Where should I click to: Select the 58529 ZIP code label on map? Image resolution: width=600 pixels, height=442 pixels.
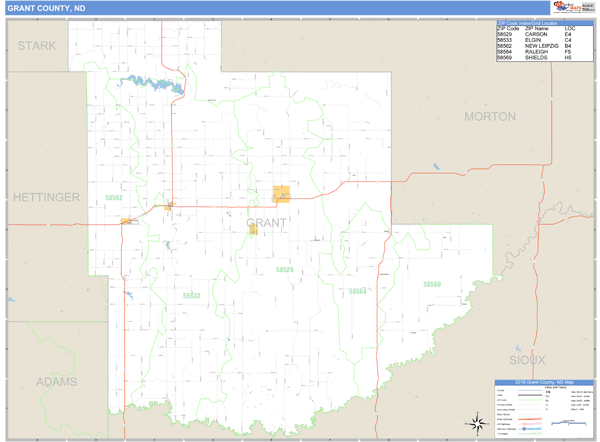(x=285, y=271)
